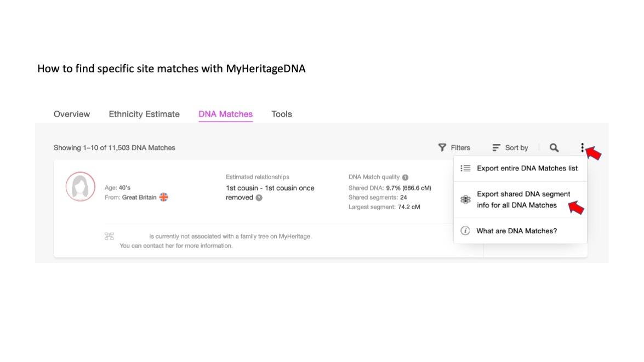The height and width of the screenshot is (362, 644).
Task: Click the info icon beside What are DNA Matches
Action: [465, 231]
